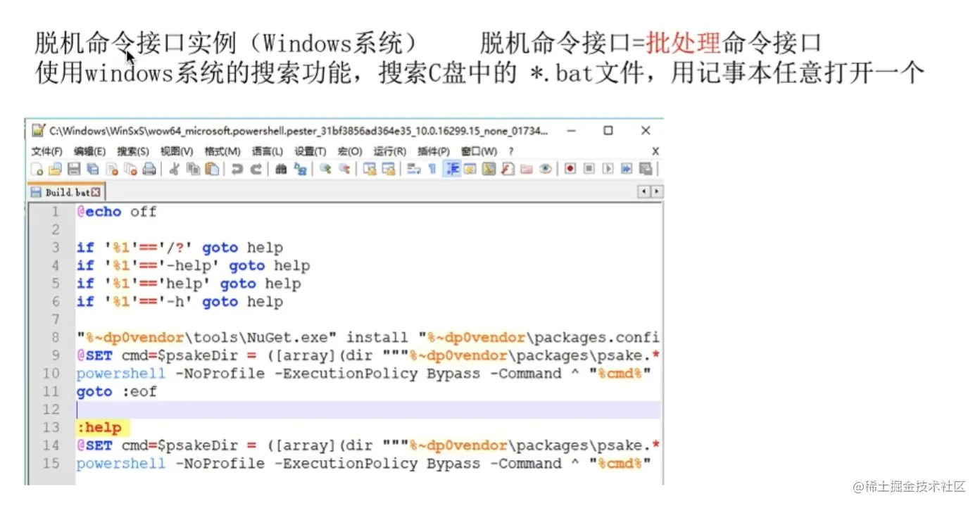Click the Cut scissors icon

(x=174, y=169)
